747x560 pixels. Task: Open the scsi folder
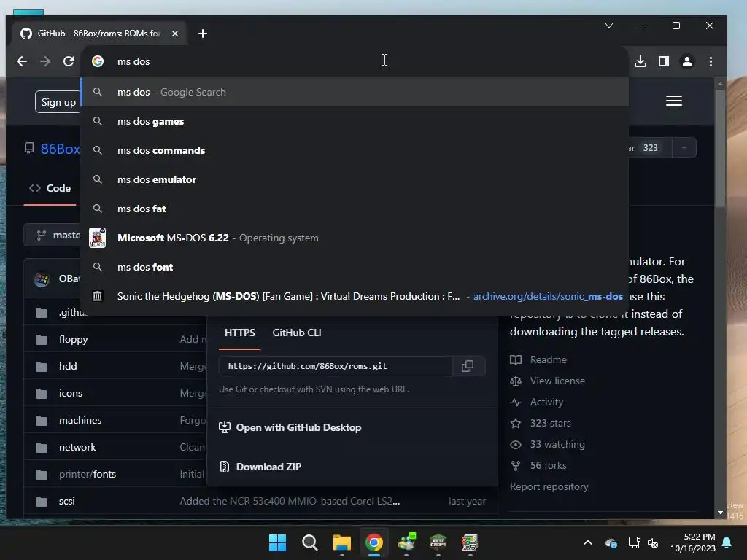click(x=66, y=501)
